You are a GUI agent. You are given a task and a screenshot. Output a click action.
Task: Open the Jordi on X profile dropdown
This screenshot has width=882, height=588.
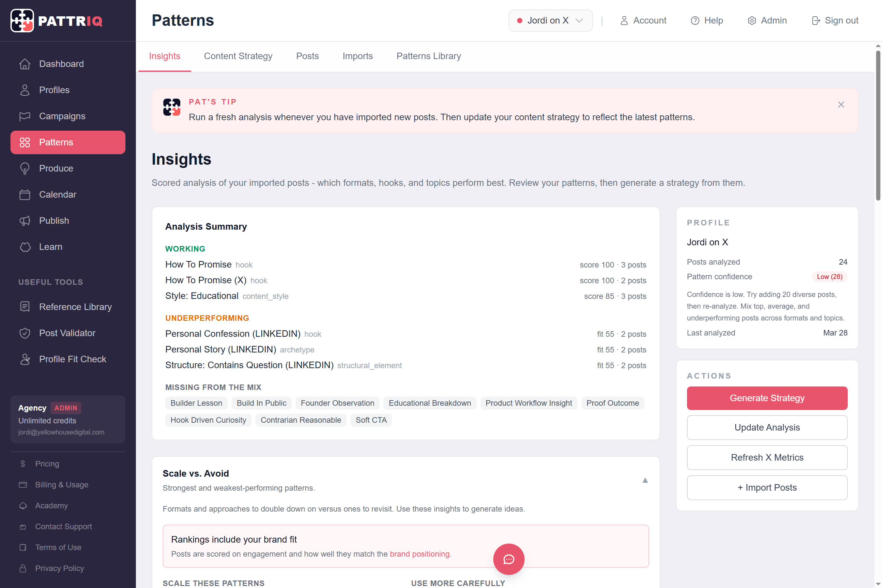tap(550, 21)
